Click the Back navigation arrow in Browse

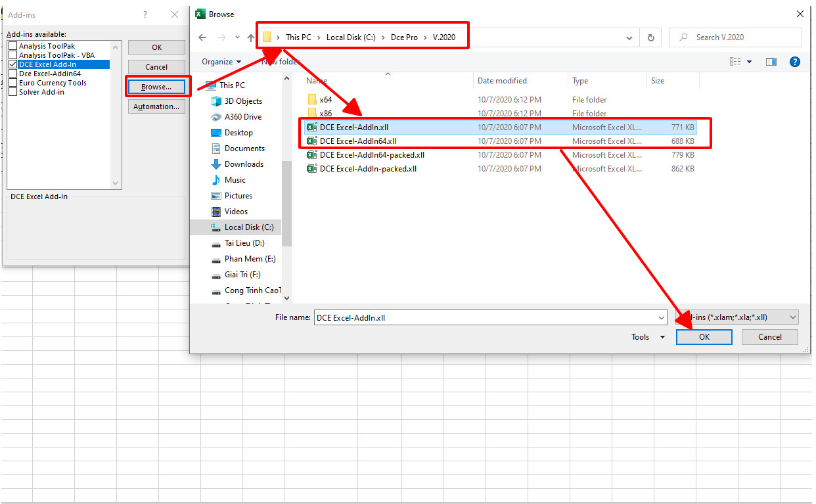pos(202,37)
